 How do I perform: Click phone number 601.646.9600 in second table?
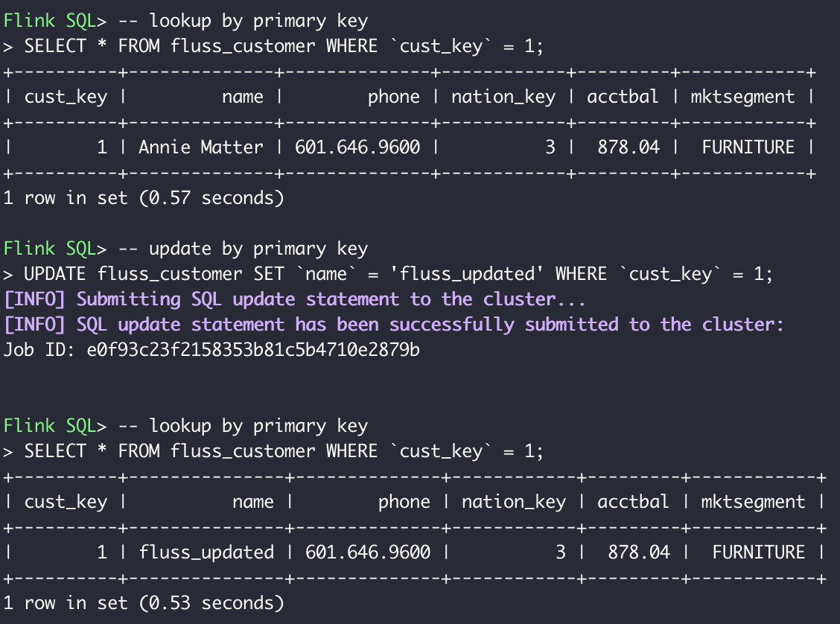[x=368, y=552]
